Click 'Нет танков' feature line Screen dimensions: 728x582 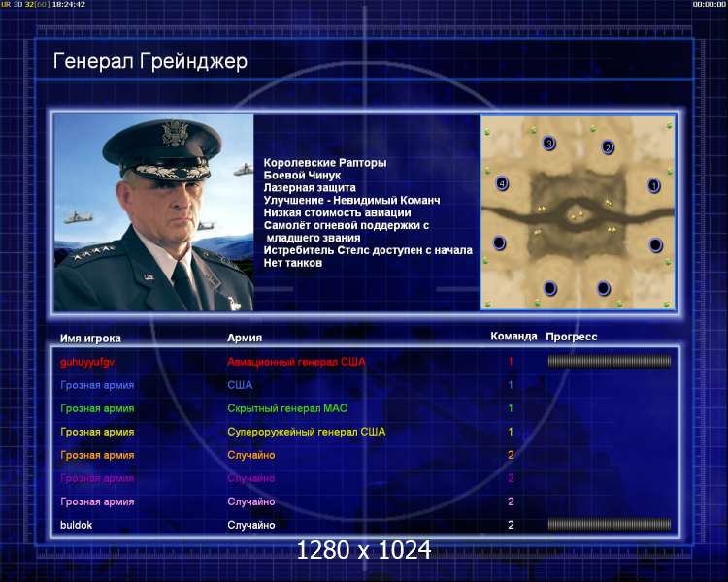click(292, 263)
